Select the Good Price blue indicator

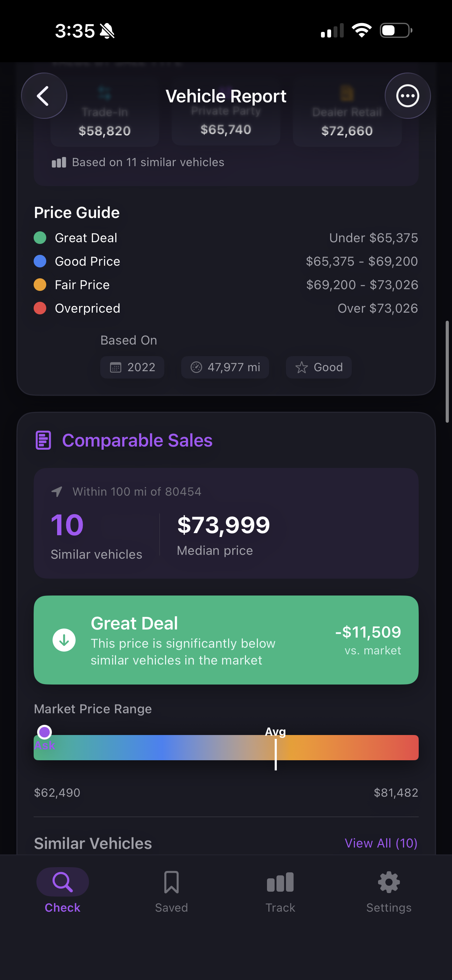[x=40, y=261]
